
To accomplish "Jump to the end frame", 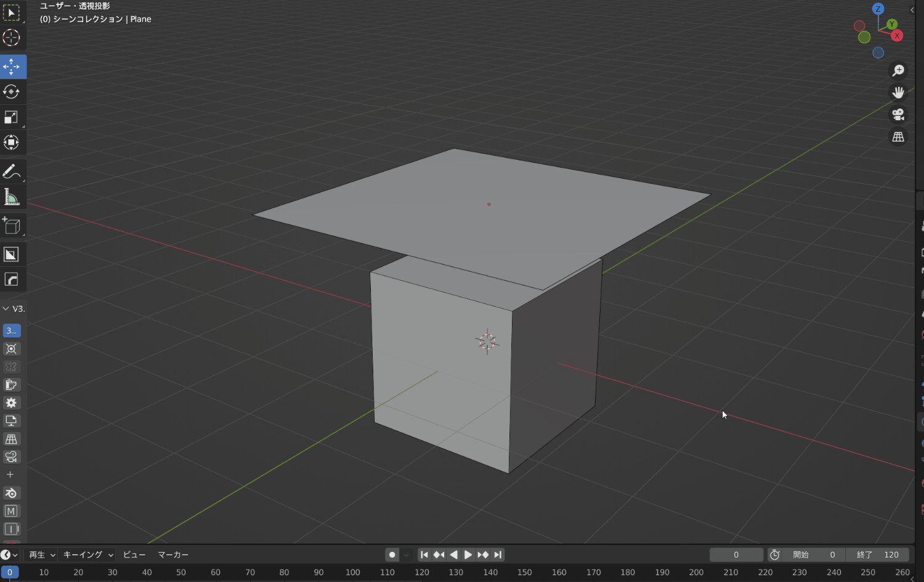I will click(x=498, y=555).
